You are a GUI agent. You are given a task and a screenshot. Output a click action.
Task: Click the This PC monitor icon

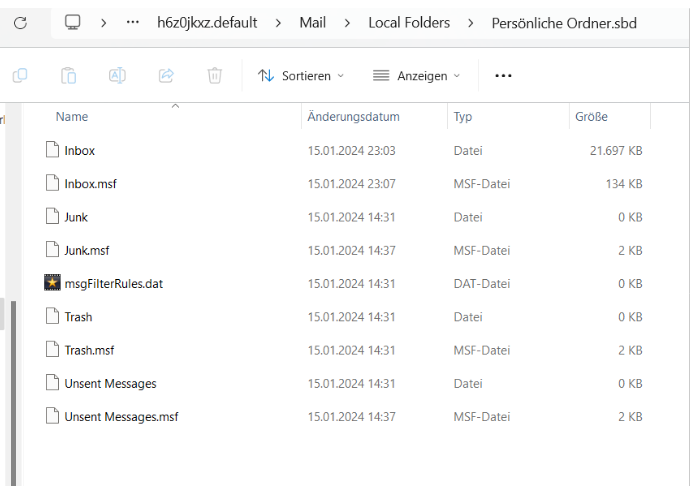click(72, 22)
